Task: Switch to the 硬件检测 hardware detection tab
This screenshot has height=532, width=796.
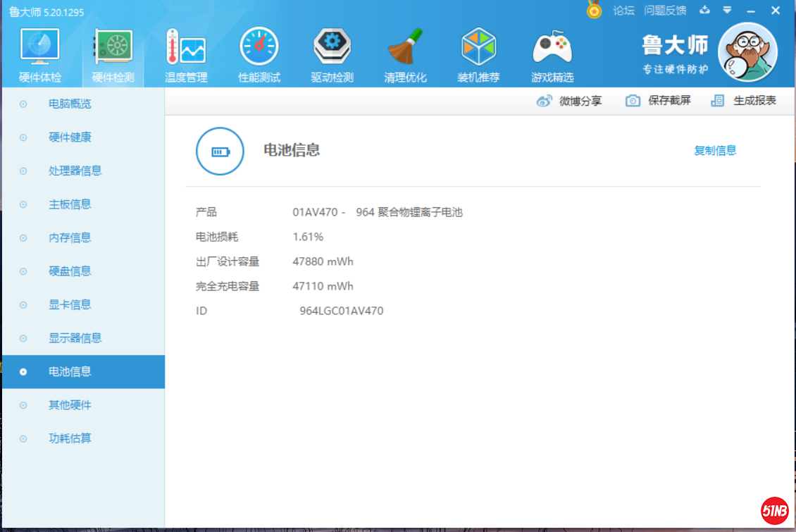Action: click(113, 56)
